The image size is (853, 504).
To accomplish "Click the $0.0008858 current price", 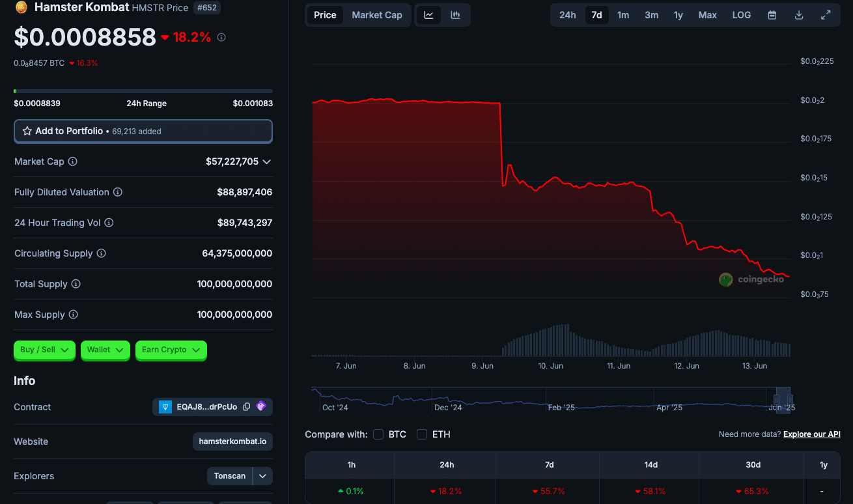I will 85,38.
